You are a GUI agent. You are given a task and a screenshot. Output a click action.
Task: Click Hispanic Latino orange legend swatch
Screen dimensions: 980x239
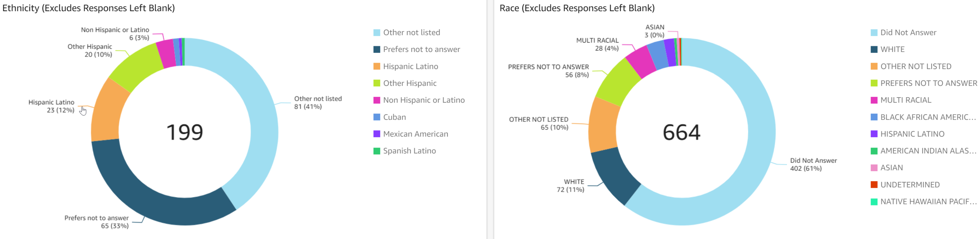377,66
